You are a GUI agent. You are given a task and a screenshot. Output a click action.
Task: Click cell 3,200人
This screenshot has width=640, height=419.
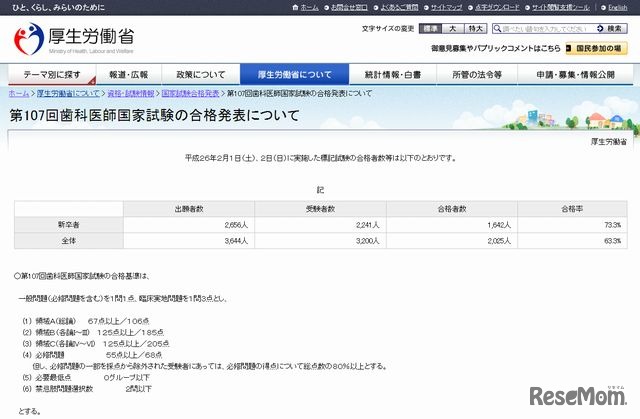(320, 241)
